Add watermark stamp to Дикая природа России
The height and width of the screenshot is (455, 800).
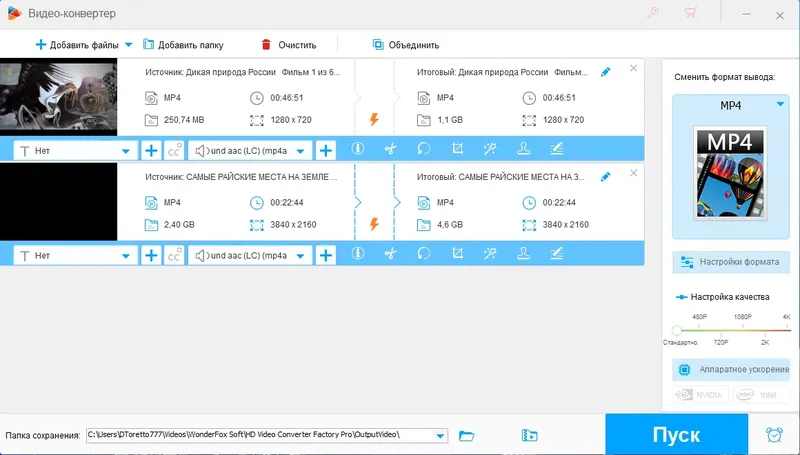[523, 148]
